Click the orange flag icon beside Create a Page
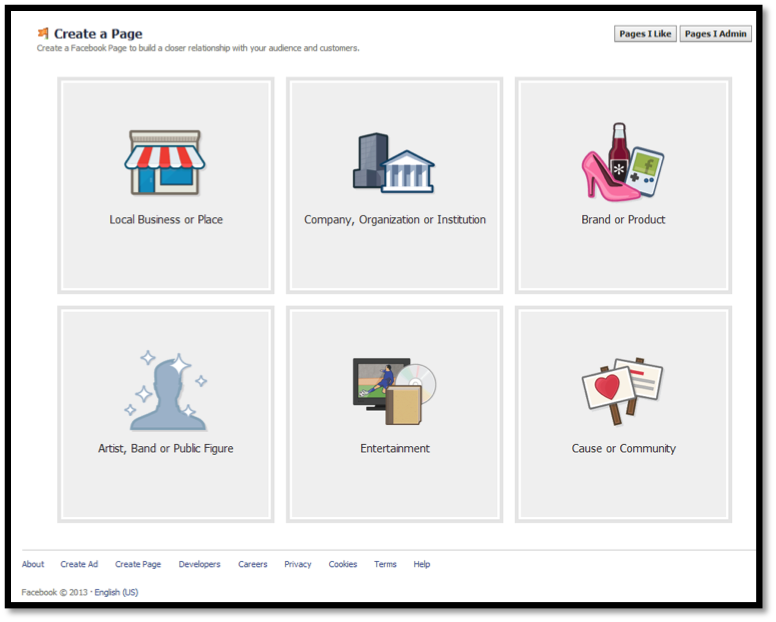This screenshot has height=622, width=776. coord(43,33)
